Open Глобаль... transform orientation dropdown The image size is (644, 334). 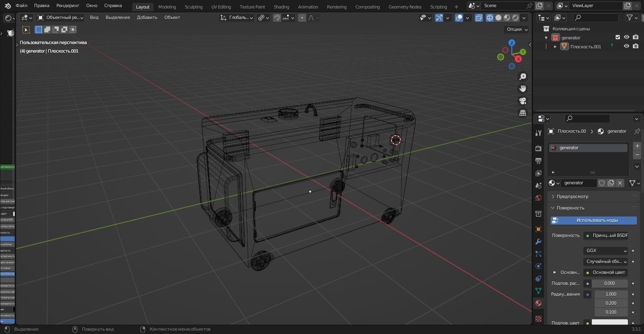pos(237,18)
